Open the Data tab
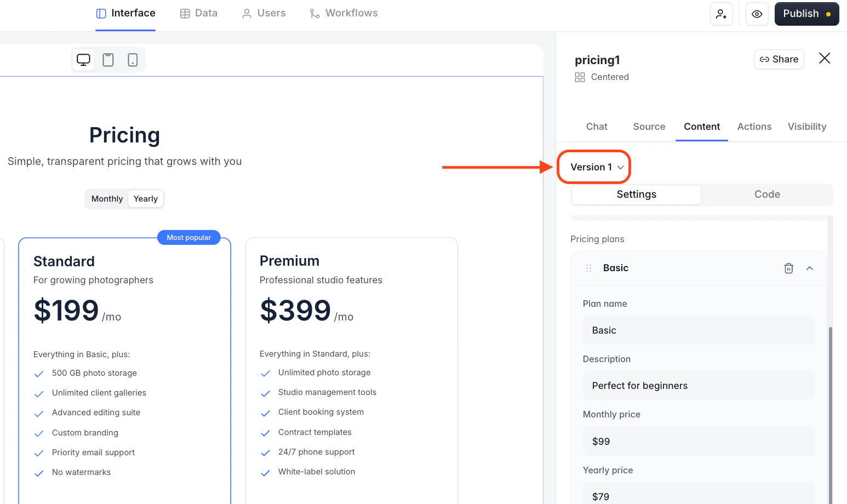The width and height of the screenshot is (847, 504). click(199, 13)
